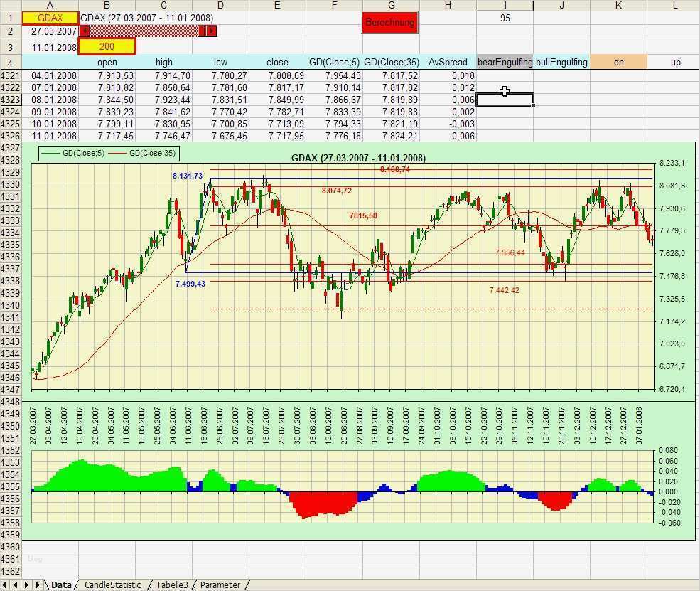Image resolution: width=700 pixels, height=591 pixels.
Task: Click the date scrollbar thumb in row 2
Action: click(202, 31)
